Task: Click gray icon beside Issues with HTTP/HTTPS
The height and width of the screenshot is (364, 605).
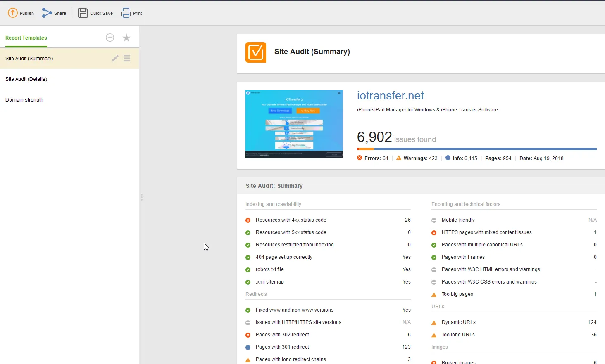Action: tap(248, 323)
